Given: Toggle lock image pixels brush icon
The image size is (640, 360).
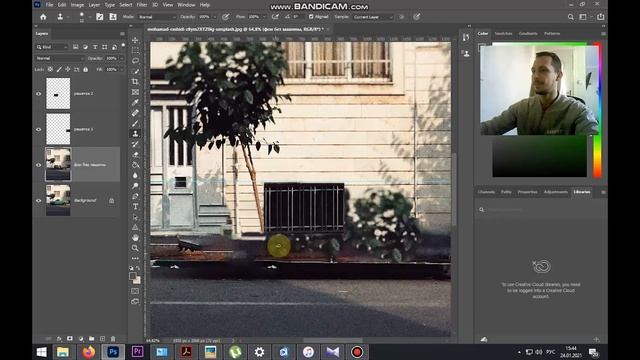Looking at the screenshot, I should coord(59,69).
